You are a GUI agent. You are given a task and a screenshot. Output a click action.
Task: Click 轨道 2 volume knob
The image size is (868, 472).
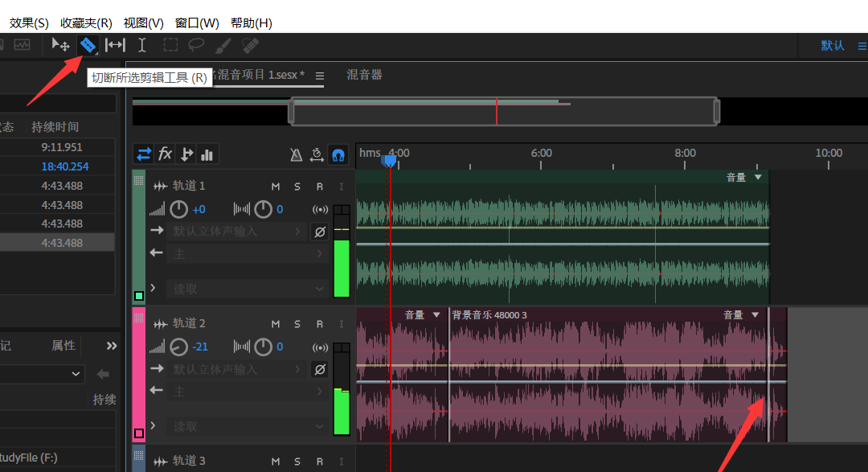178,347
